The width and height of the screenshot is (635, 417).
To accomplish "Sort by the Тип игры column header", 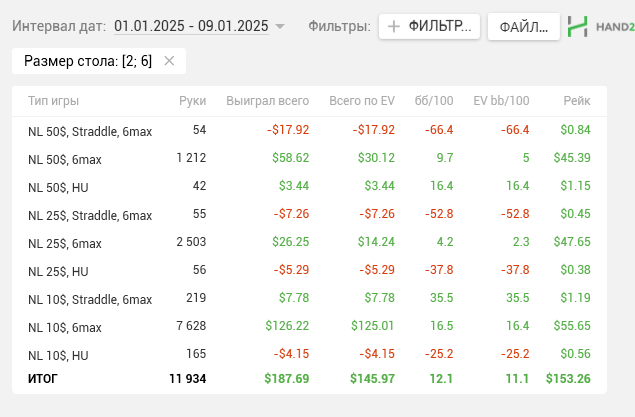I will 54,101.
